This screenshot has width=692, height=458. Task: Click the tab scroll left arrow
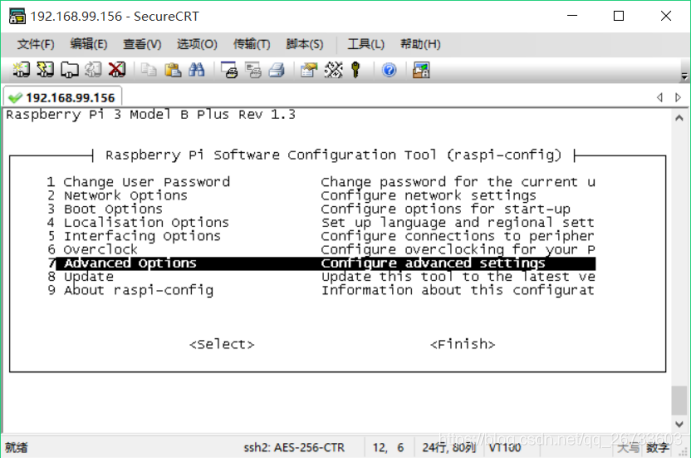pos(660,97)
